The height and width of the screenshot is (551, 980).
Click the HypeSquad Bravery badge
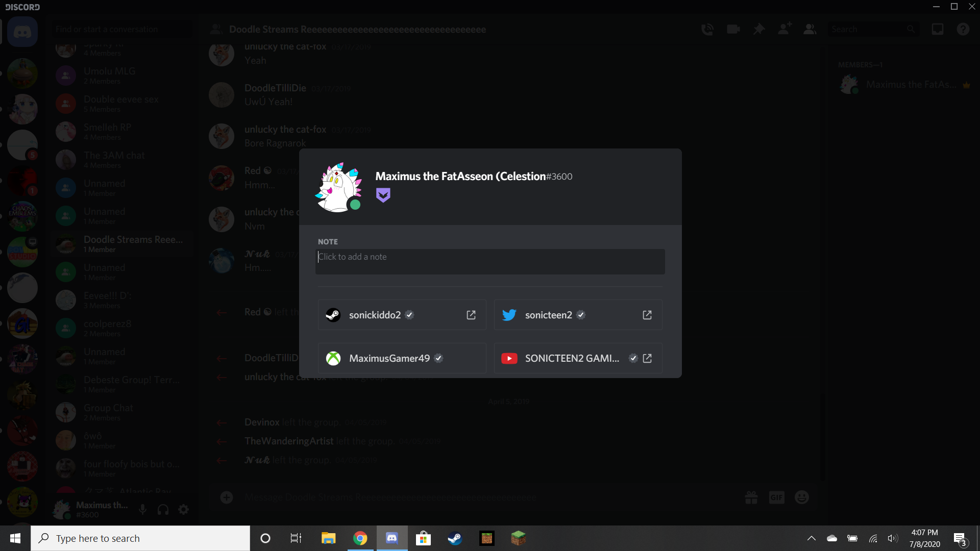coord(383,195)
